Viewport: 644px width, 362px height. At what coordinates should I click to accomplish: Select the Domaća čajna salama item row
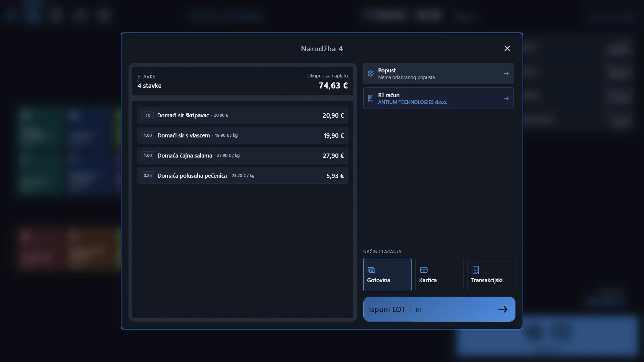pyautogui.click(x=243, y=156)
